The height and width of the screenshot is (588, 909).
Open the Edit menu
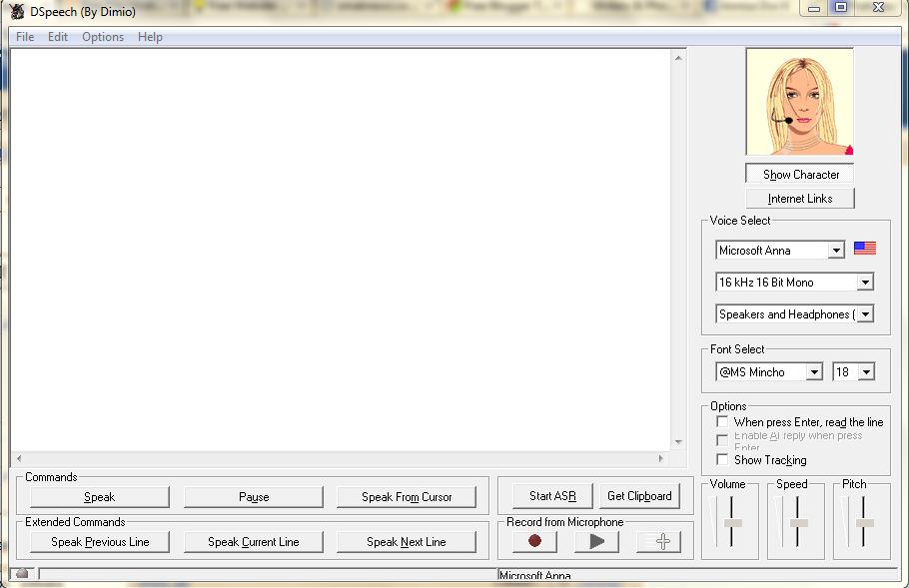point(58,37)
